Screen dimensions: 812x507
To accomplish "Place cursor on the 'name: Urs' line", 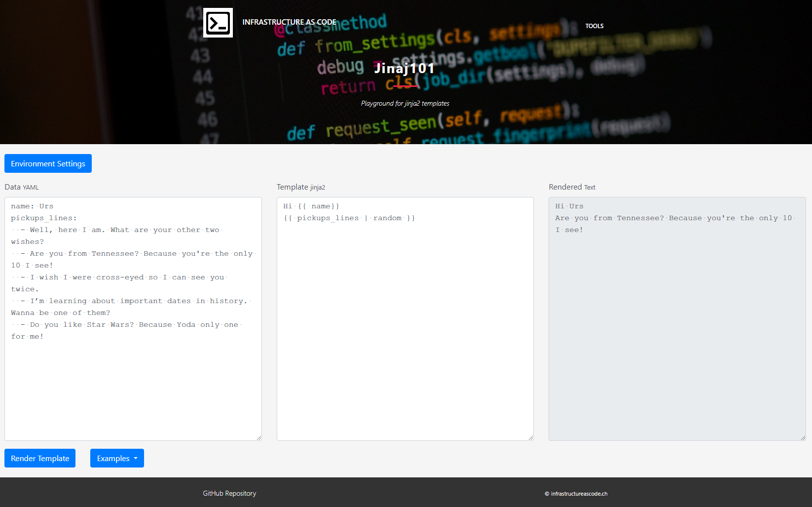I will 32,206.
